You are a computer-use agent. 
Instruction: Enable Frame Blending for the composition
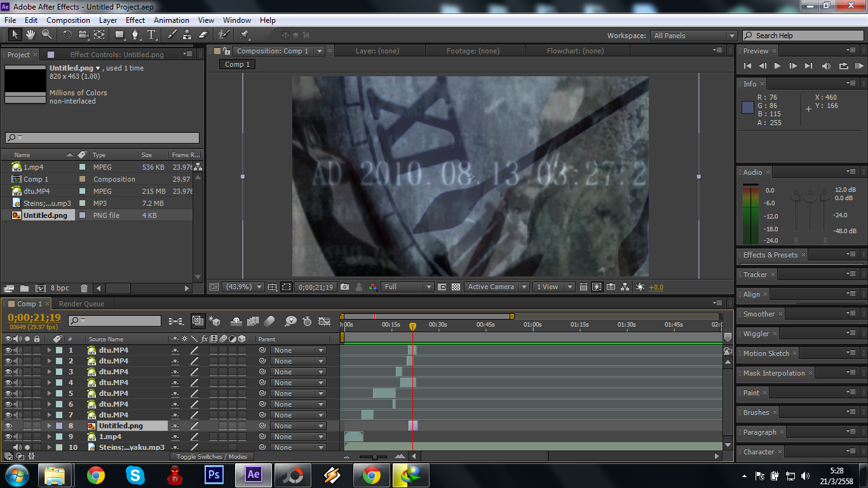253,322
